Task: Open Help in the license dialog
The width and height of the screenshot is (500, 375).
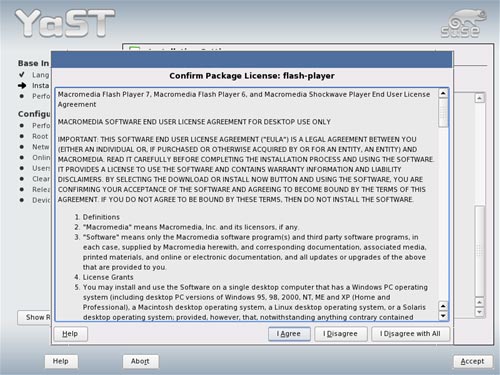Action: point(70,334)
